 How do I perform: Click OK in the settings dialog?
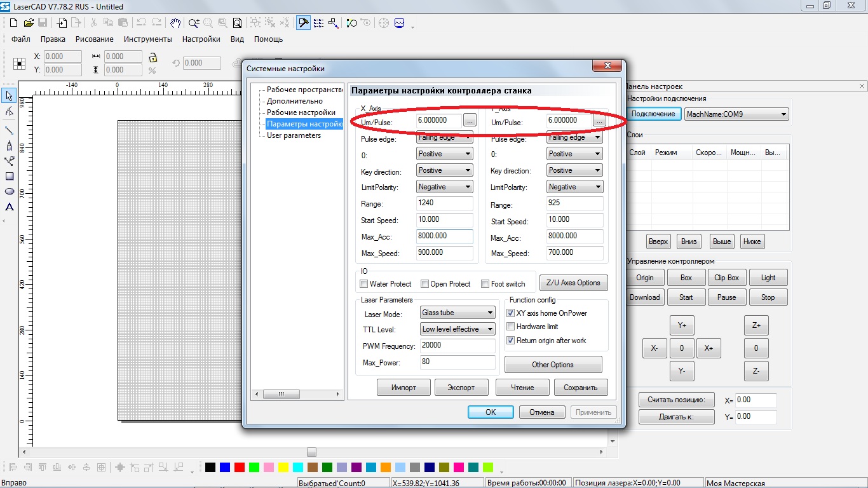(491, 412)
